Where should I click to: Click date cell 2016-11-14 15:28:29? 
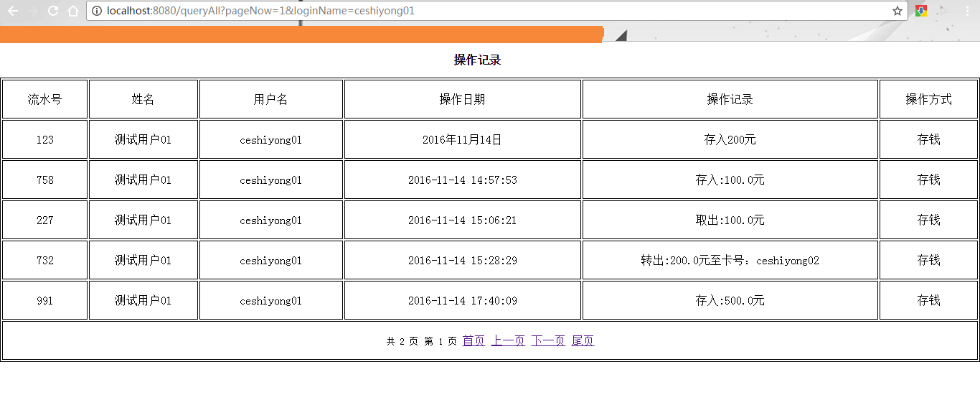pyautogui.click(x=463, y=260)
